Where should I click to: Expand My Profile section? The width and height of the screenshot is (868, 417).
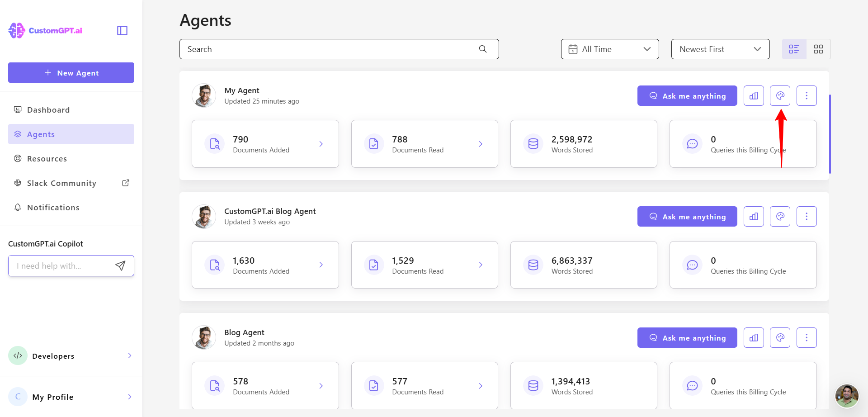point(71,397)
